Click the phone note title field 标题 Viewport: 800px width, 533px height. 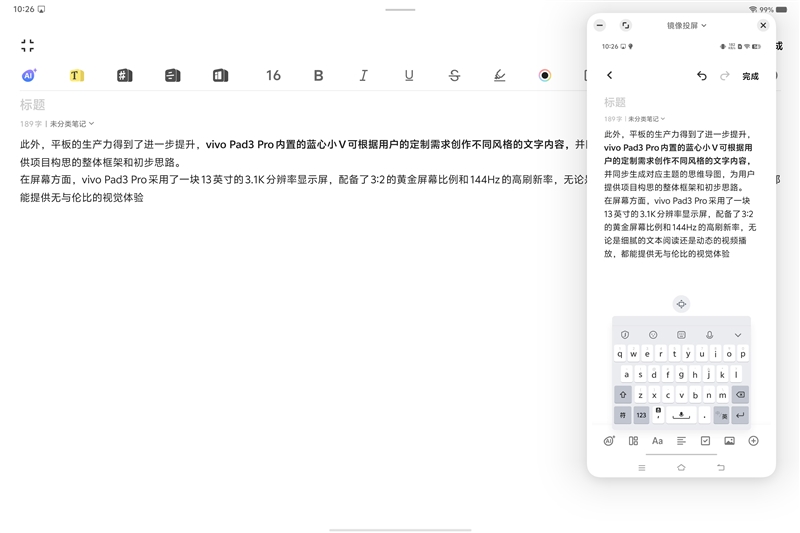point(615,103)
